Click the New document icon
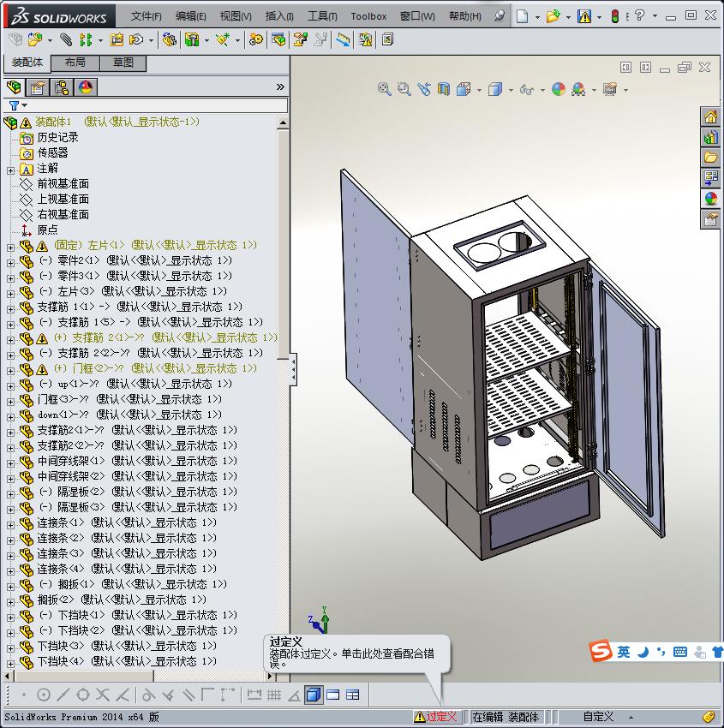The height and width of the screenshot is (728, 724). coord(523,16)
